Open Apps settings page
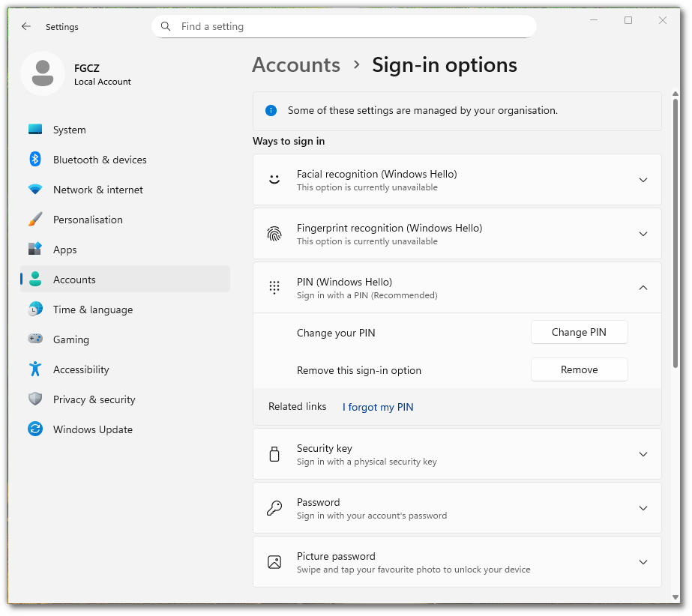 (125, 250)
